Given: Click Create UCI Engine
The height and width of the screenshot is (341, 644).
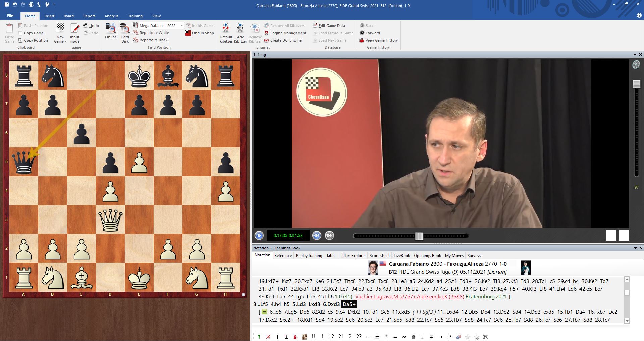Looking at the screenshot, I should click(283, 40).
